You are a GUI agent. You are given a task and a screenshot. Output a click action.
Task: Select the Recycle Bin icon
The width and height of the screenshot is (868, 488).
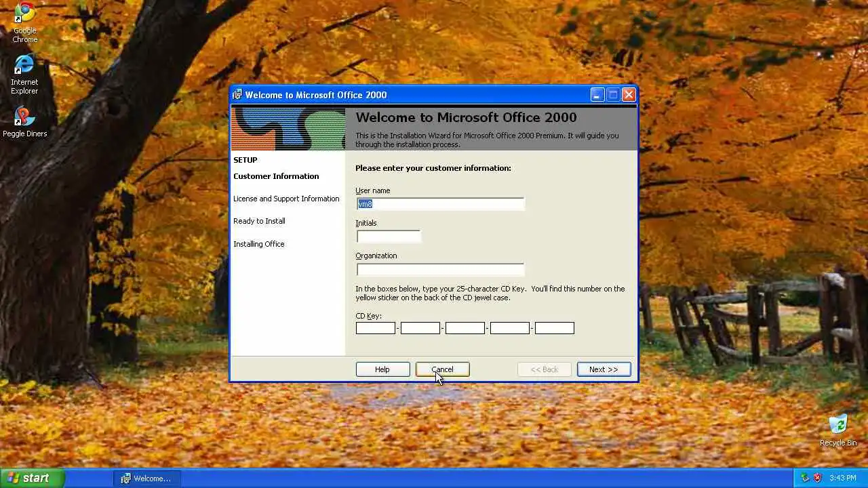point(838,430)
